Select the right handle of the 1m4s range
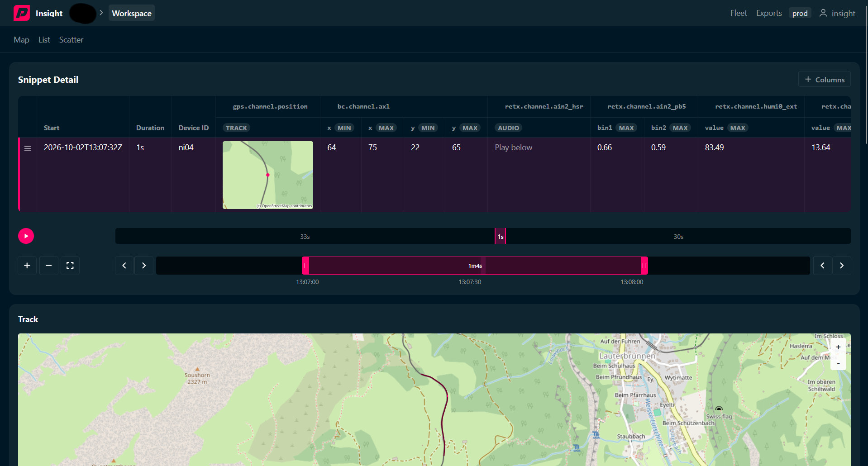The image size is (868, 466). 644,266
